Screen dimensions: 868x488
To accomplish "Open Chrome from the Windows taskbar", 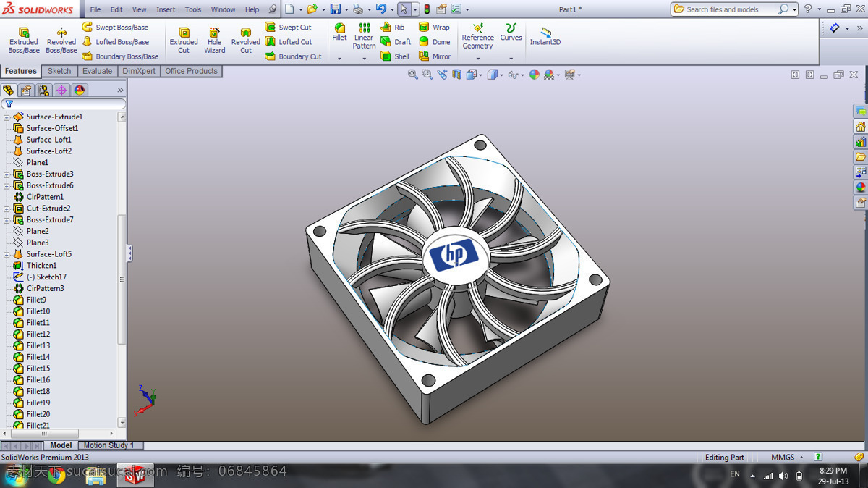I will 56,475.
